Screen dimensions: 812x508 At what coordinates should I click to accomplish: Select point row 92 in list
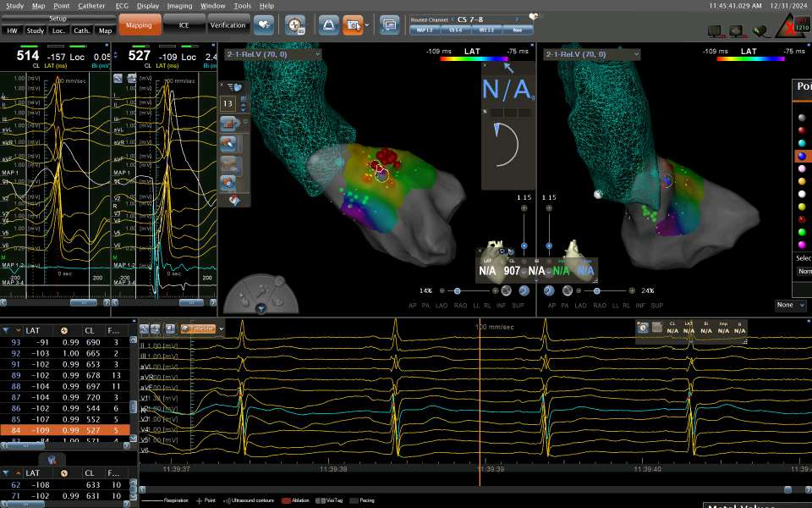point(65,353)
